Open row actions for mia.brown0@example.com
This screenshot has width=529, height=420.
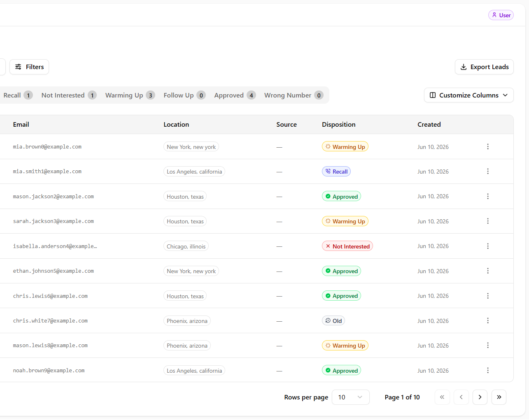click(488, 147)
